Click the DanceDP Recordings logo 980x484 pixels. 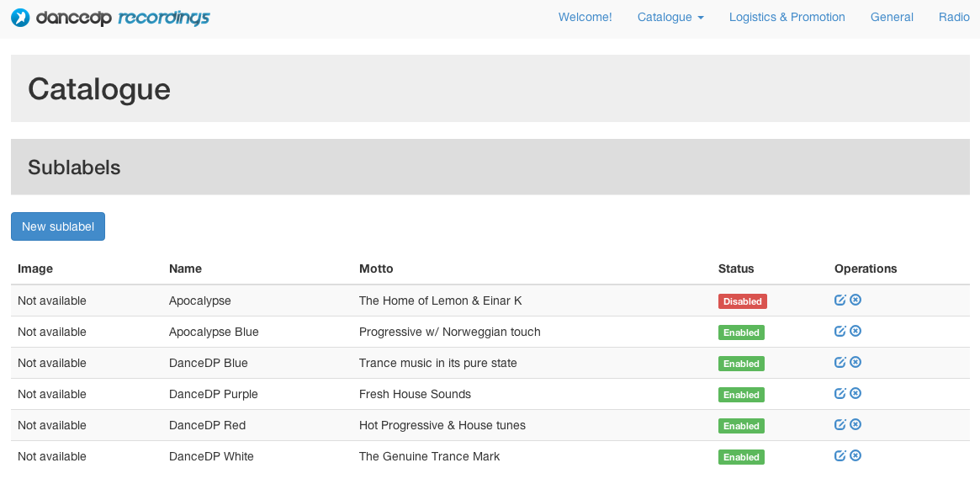(x=110, y=18)
